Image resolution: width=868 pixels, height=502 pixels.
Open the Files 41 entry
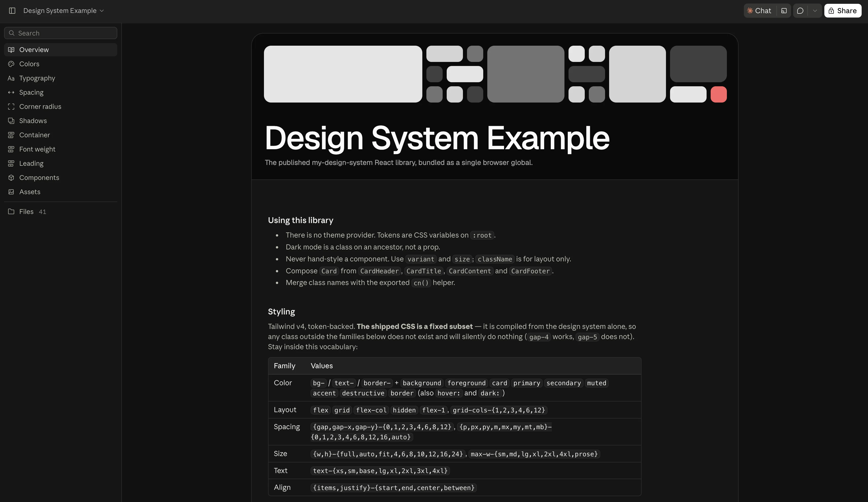(x=61, y=212)
